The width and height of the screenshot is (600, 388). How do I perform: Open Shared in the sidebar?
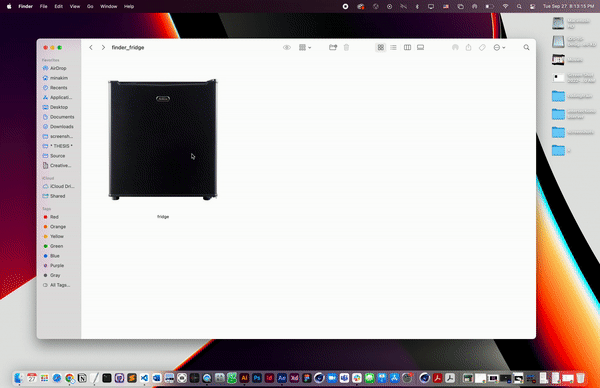(x=58, y=196)
